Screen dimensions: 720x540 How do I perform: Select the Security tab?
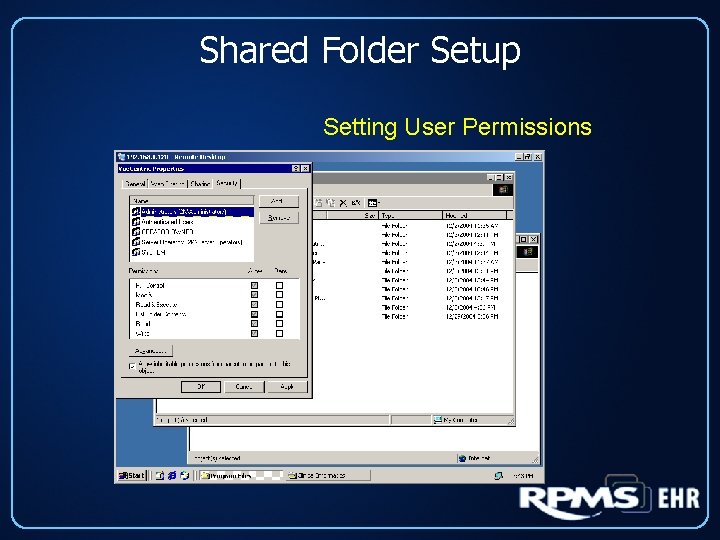tap(227, 183)
